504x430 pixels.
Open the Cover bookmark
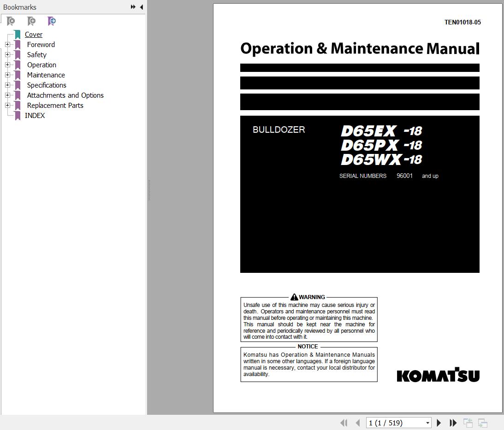click(33, 35)
